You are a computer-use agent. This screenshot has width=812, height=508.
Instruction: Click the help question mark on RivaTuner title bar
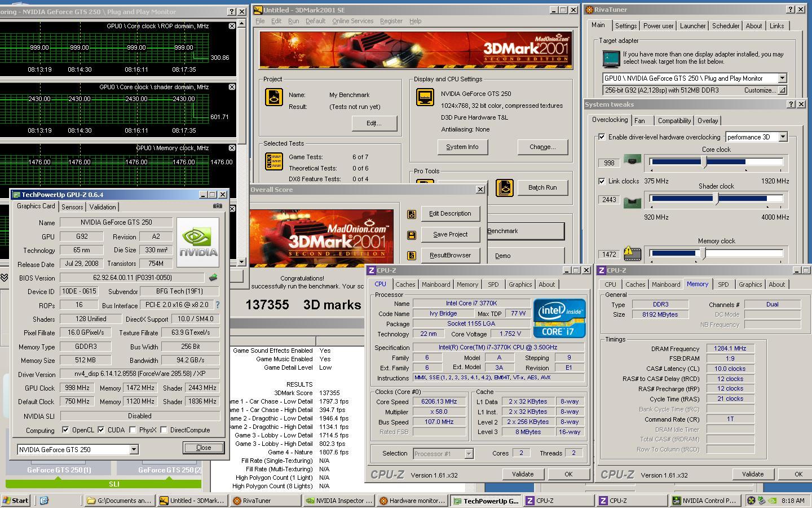[791, 10]
